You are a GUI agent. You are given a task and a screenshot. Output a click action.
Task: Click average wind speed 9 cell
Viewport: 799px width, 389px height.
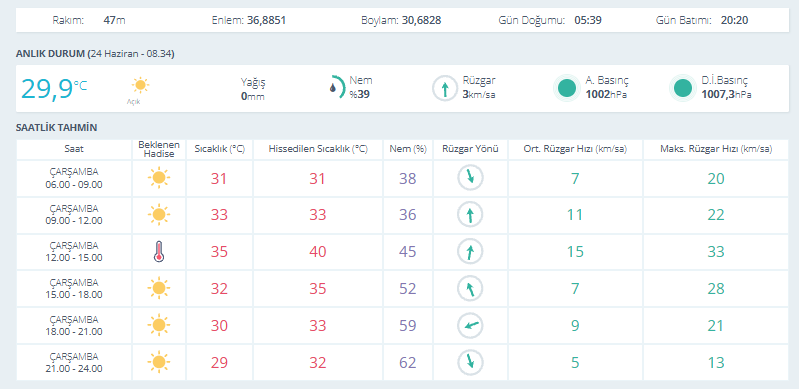click(x=575, y=325)
